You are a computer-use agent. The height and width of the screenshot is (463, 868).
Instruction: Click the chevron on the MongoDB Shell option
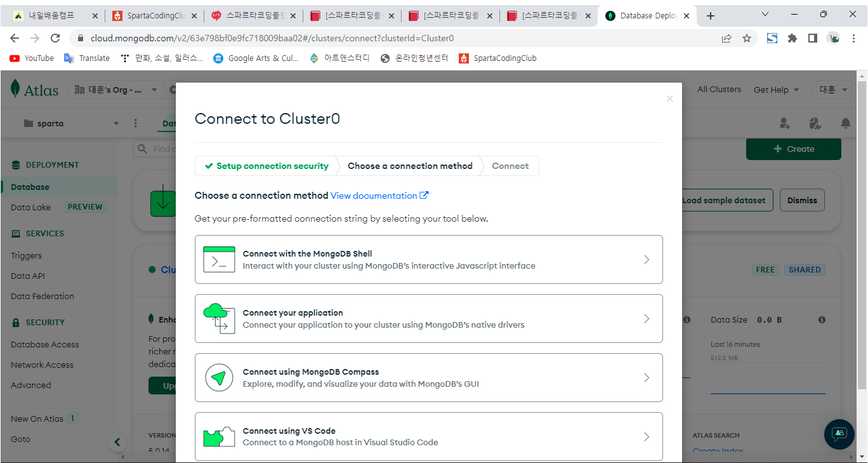647,259
